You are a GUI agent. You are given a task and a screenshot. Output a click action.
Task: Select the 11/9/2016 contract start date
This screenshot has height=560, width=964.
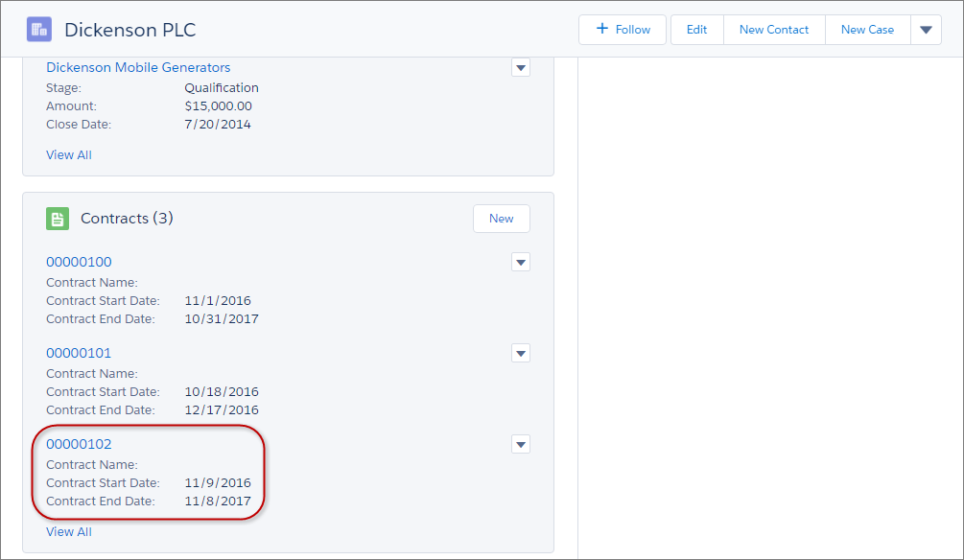click(x=218, y=482)
